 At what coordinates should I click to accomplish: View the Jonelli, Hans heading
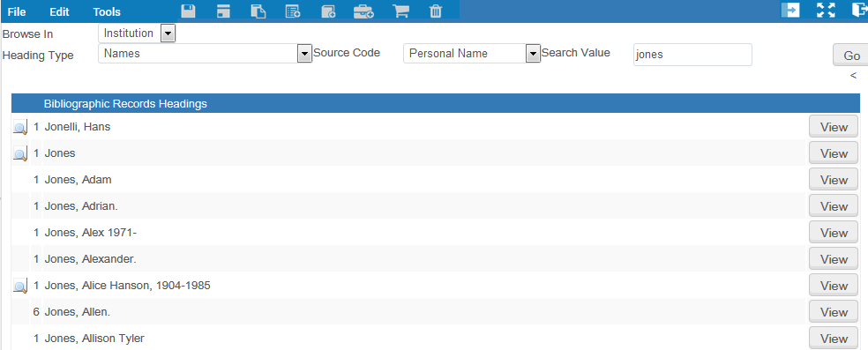[x=834, y=127]
